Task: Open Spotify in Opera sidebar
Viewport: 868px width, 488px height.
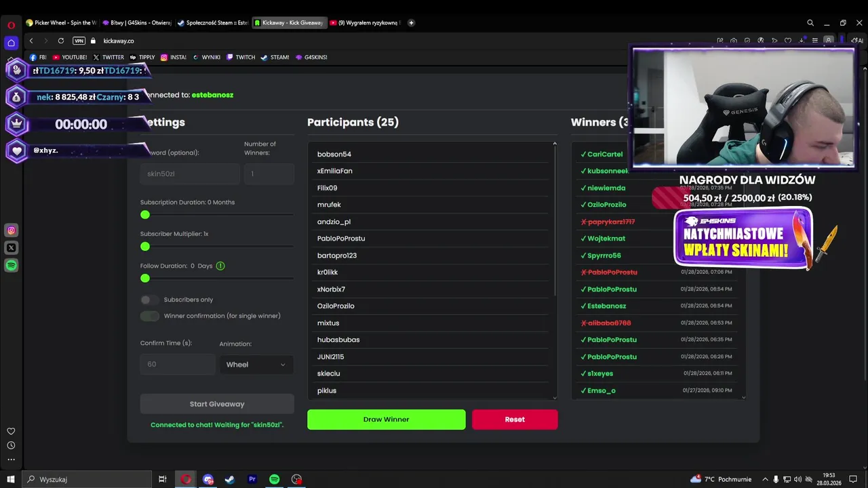Action: point(11,266)
